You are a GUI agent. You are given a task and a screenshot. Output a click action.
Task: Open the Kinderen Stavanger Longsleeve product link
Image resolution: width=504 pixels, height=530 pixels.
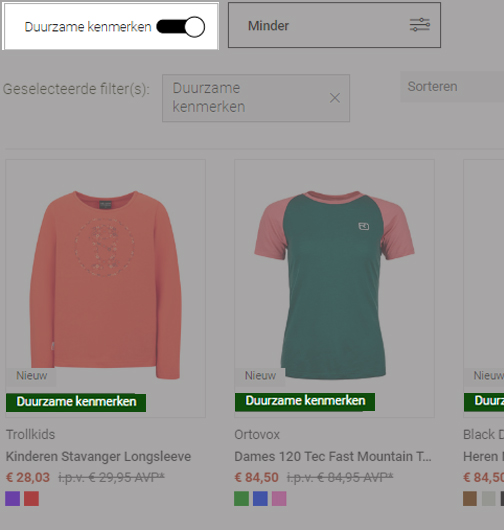tap(98, 456)
